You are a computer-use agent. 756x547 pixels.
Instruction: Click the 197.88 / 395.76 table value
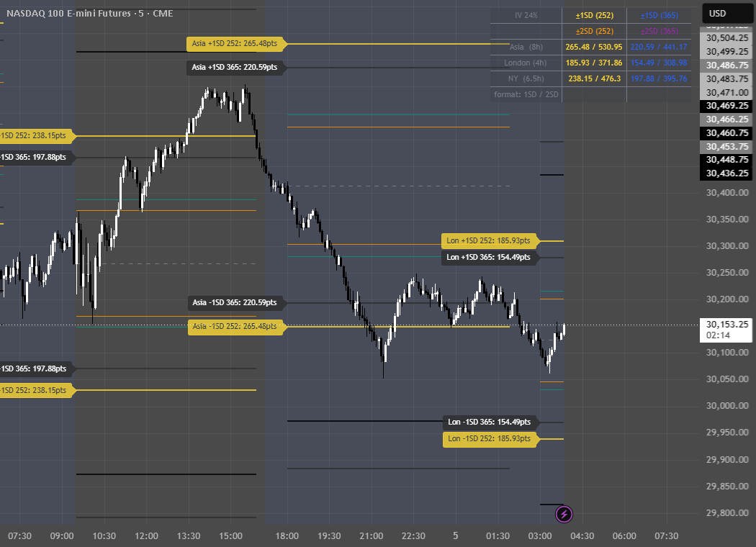click(x=659, y=78)
